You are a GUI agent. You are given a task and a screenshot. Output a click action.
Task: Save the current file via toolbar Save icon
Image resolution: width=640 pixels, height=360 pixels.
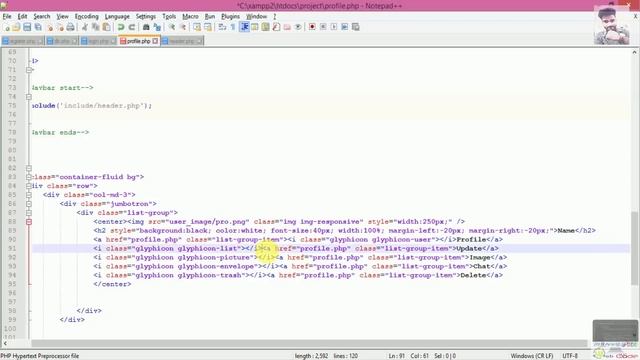tap(27, 27)
